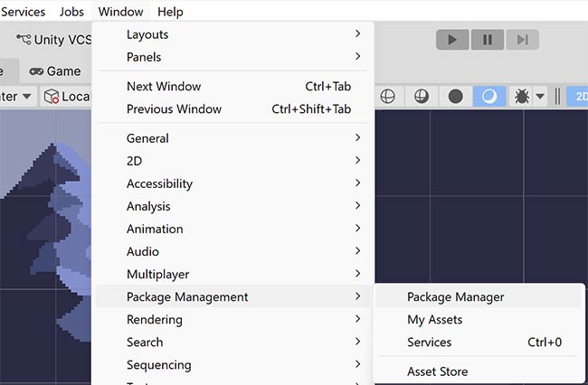588x385 pixels.
Task: Expand the Multiplayer submenu
Action: pyautogui.click(x=232, y=274)
